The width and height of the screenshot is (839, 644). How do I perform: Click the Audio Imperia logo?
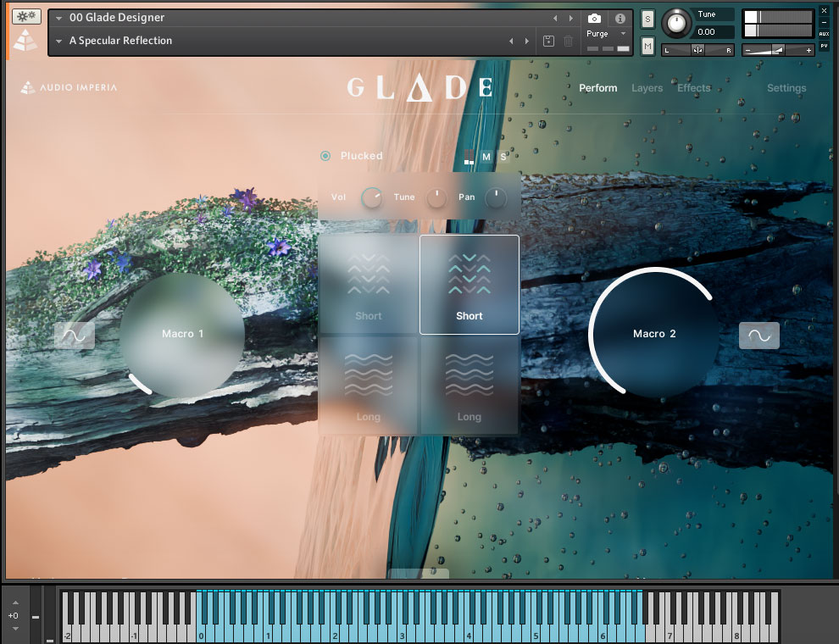tap(69, 87)
